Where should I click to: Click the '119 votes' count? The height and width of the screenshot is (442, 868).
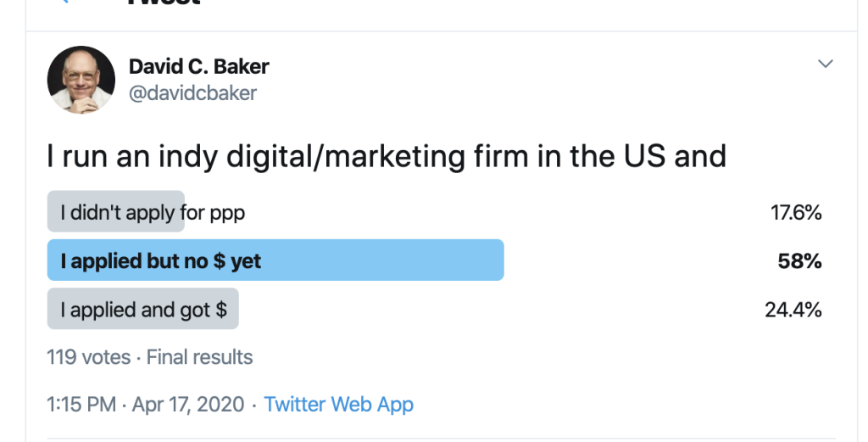click(x=88, y=357)
